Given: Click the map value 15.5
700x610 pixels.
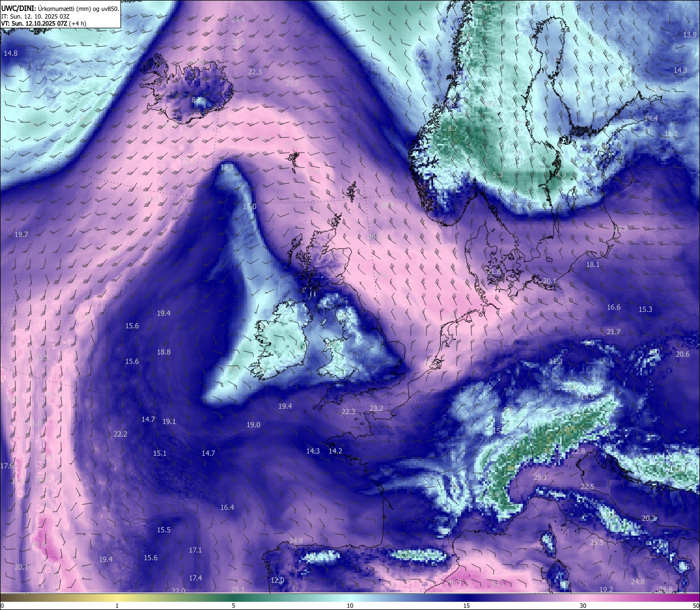Looking at the screenshot, I should [164, 530].
